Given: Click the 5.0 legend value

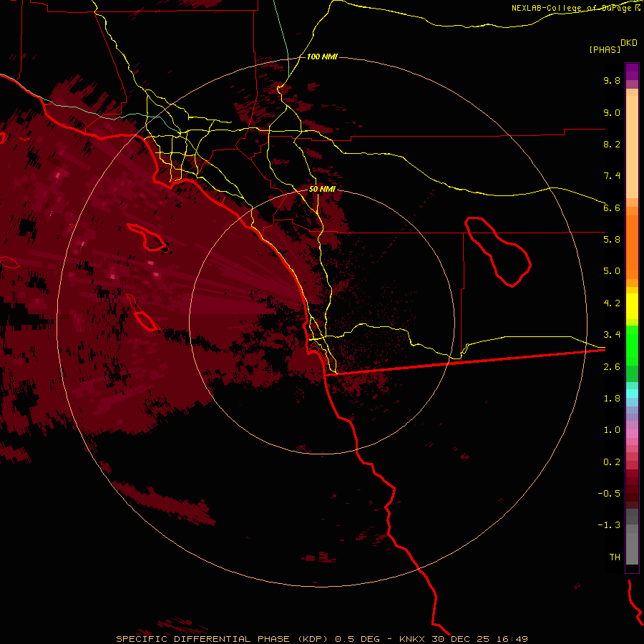Looking at the screenshot, I should 612,271.
